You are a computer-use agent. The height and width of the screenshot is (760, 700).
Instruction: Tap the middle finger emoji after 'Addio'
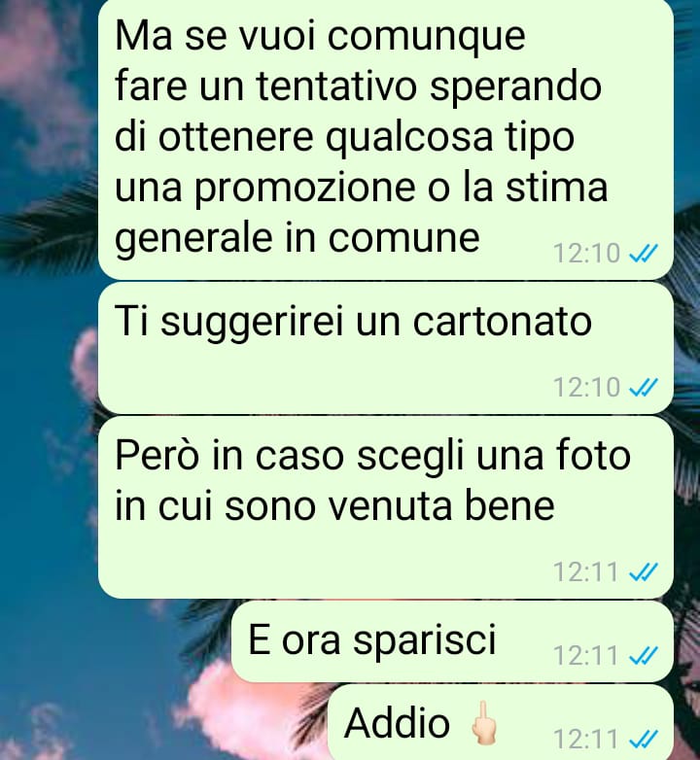pos(483,722)
